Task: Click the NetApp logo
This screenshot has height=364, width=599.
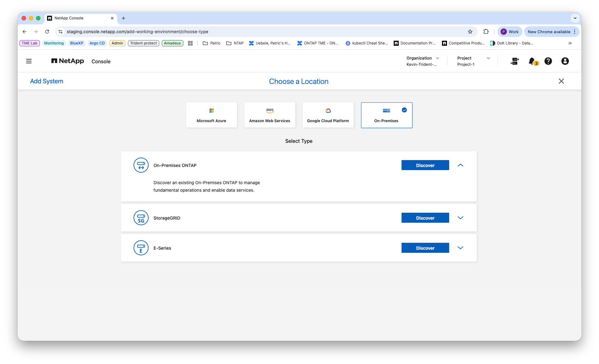Action: 68,61
